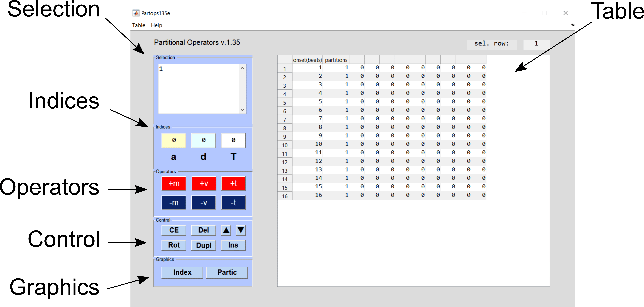Click the Rot control button
The height and width of the screenshot is (307, 644).
point(174,245)
